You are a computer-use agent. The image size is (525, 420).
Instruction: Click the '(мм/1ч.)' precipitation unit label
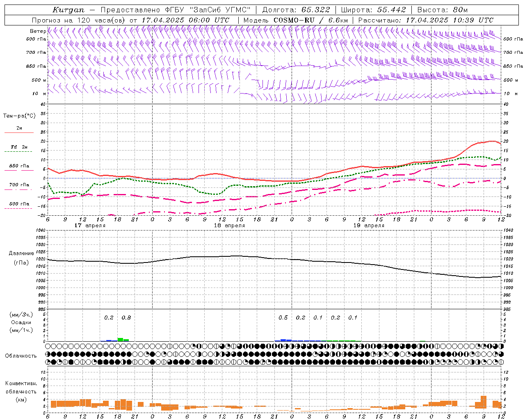(x=21, y=330)
